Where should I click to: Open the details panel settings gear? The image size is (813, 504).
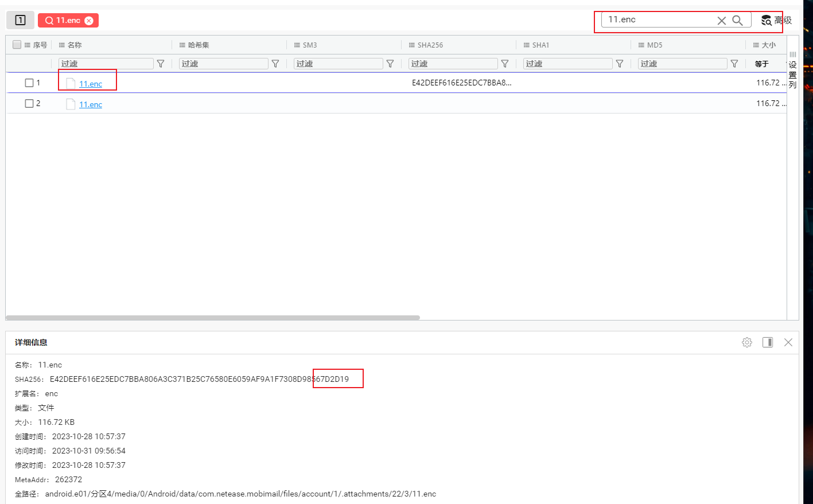coord(746,342)
